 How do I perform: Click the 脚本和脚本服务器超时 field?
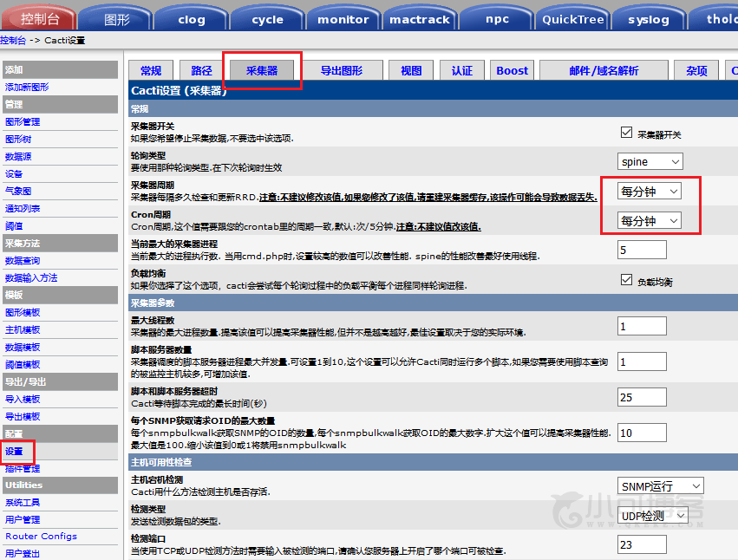click(x=642, y=397)
